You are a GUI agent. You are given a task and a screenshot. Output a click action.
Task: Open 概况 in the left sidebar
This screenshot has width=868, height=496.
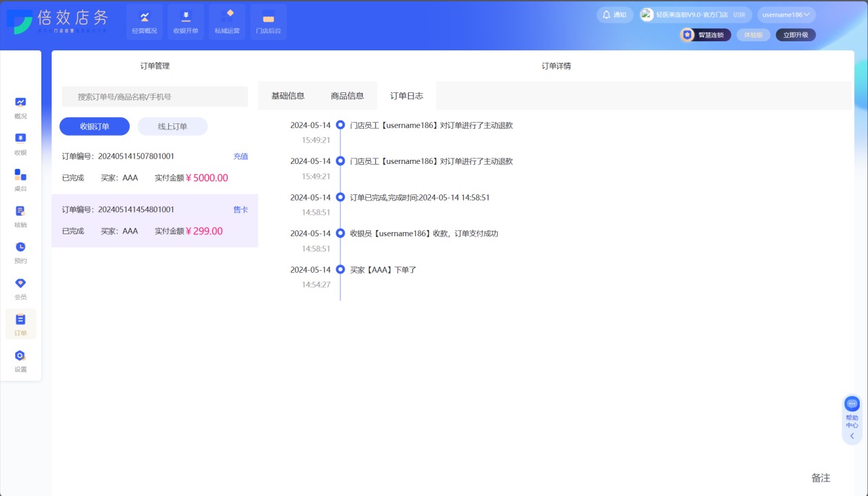click(21, 107)
